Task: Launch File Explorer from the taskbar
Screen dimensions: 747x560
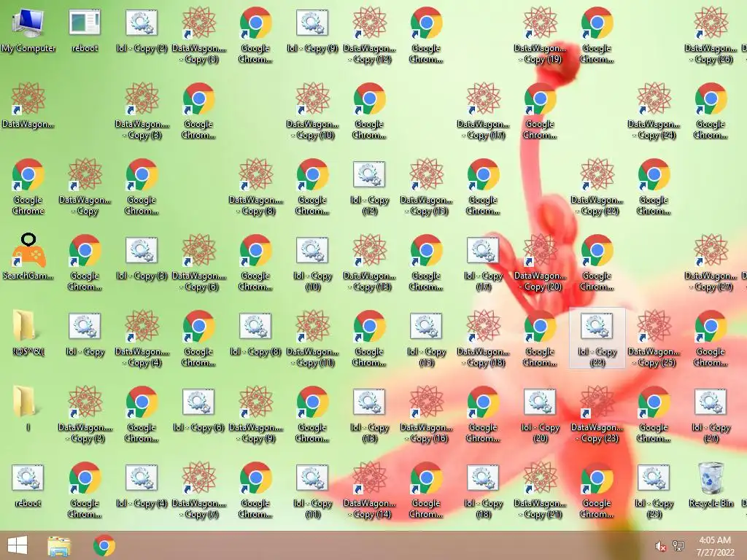Action: click(59, 545)
